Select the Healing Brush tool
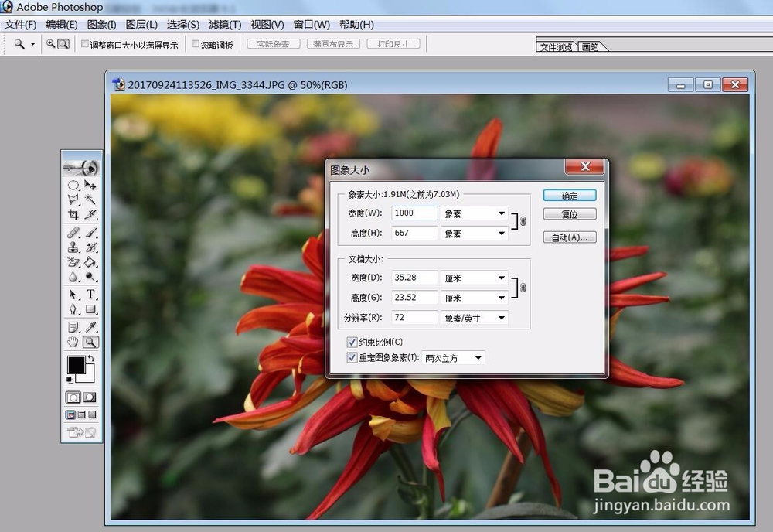773x532 pixels. (73, 232)
